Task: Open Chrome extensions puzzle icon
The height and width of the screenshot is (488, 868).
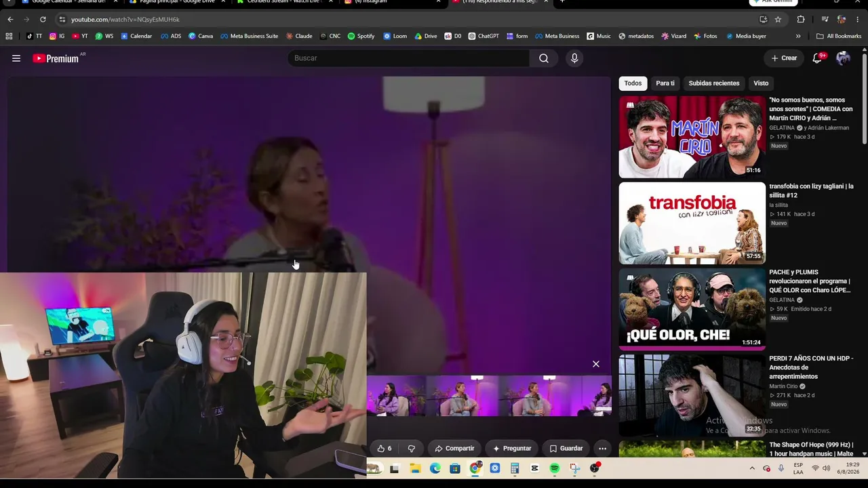Action: click(801, 20)
